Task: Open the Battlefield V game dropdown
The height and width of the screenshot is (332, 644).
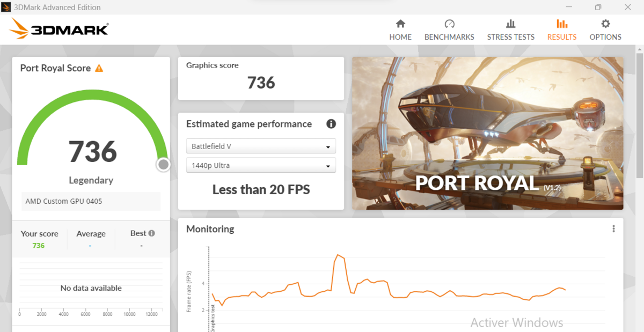Action: (x=261, y=146)
